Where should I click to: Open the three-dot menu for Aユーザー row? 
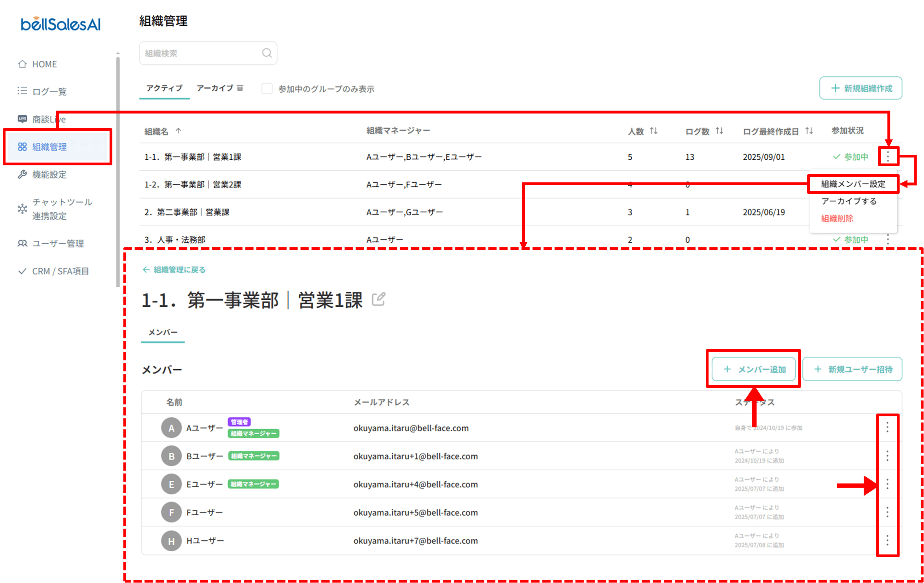coord(887,427)
